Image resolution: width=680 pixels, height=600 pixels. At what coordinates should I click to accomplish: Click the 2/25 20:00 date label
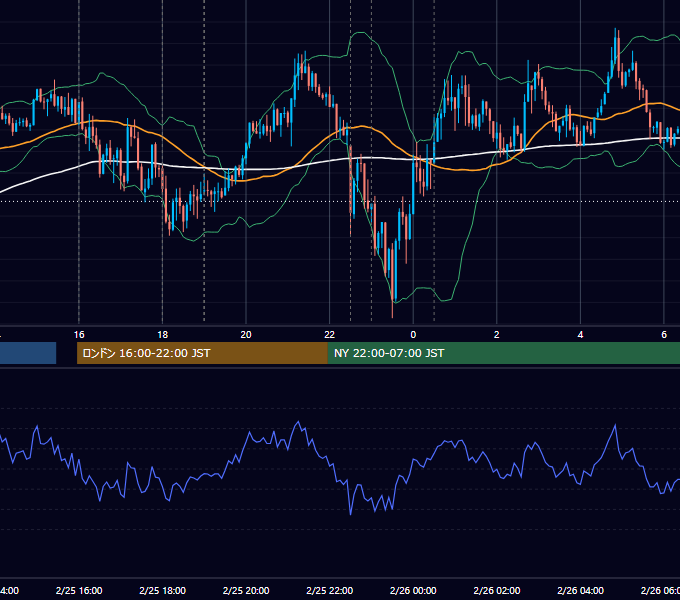pos(246,590)
